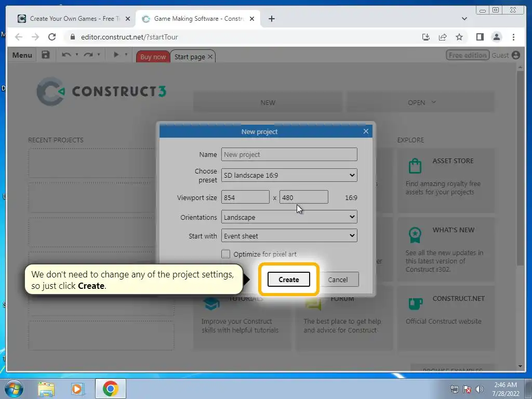Viewport: 532px width, 399px height.
Task: Click the browser Back arrow
Action: point(19,37)
